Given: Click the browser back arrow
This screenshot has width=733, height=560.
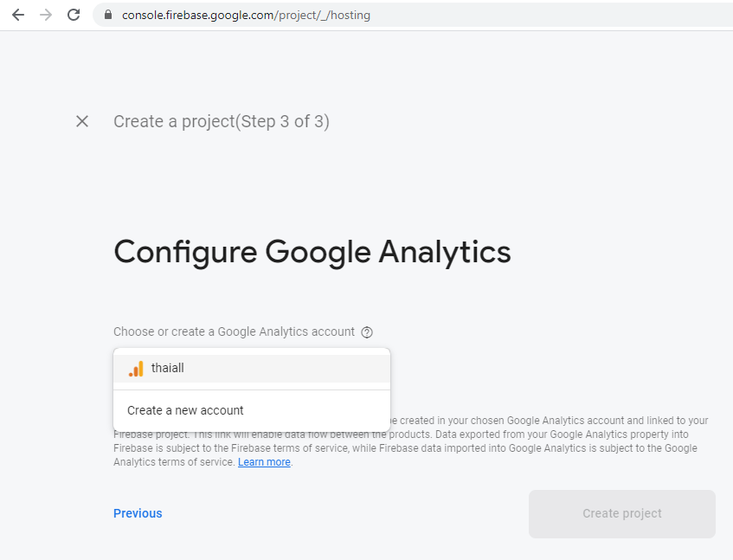Looking at the screenshot, I should 18,15.
